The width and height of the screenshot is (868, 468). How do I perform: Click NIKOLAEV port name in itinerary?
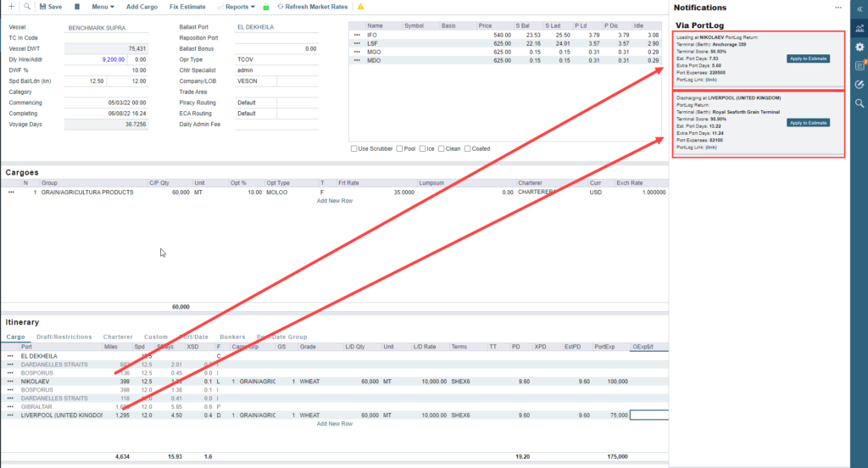pyautogui.click(x=35, y=382)
